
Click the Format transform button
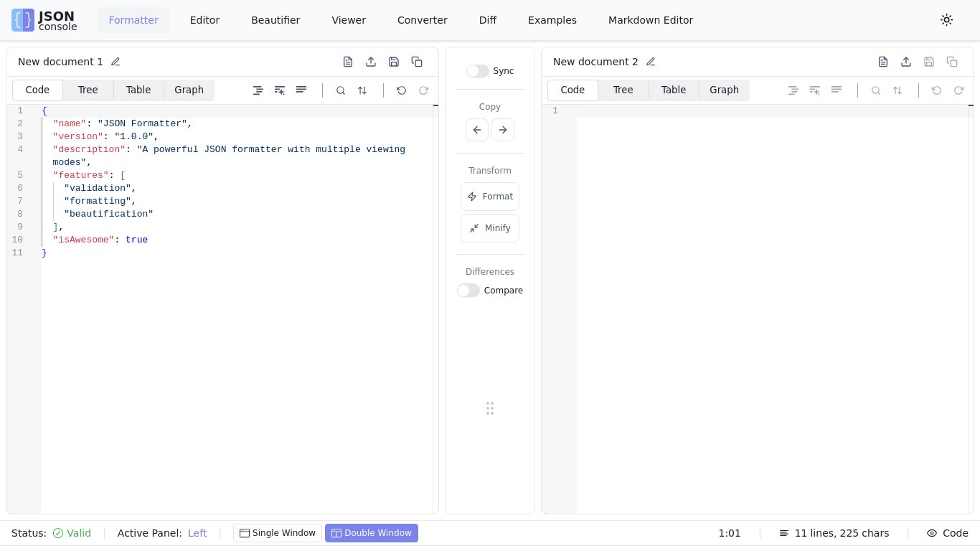[490, 197]
